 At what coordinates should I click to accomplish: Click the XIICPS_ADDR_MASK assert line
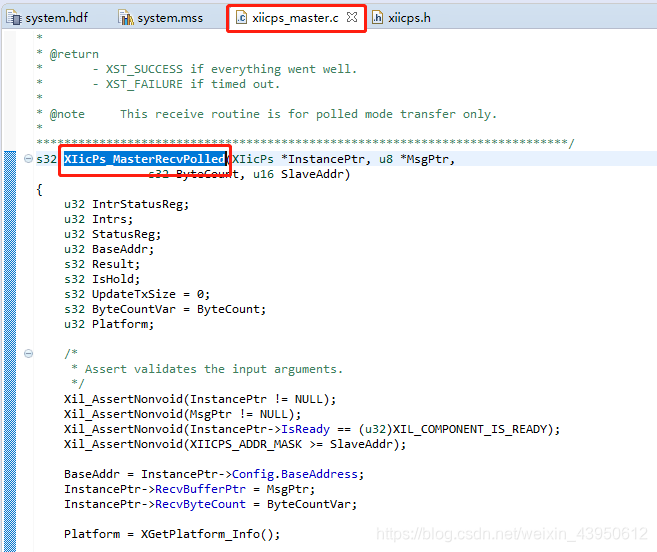pos(235,444)
